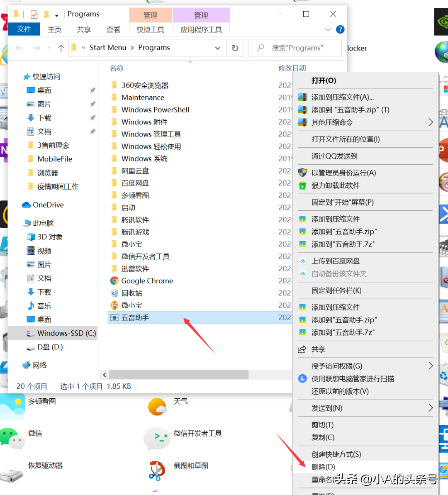448x495 pixels.
Task: Choose 剪切(T) in context menu
Action: click(365, 425)
